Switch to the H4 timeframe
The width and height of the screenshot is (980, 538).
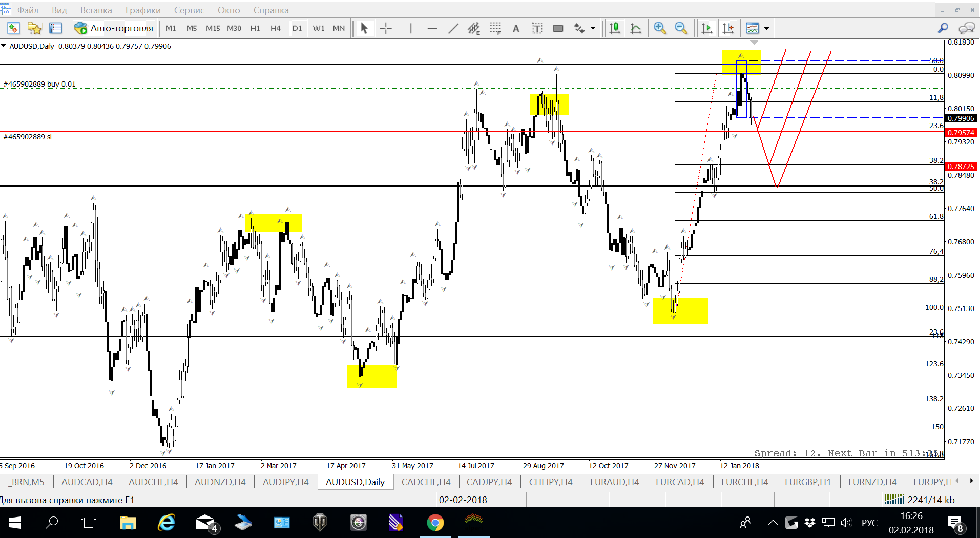(x=276, y=29)
